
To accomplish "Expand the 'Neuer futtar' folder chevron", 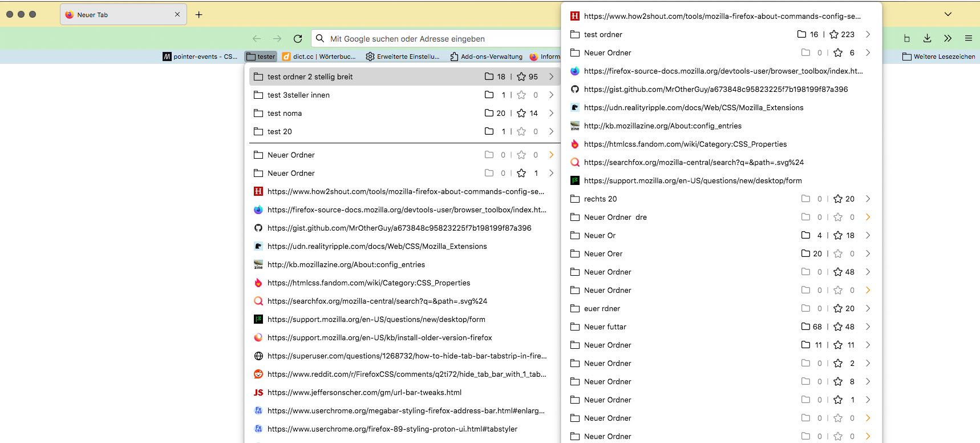I will pos(868,327).
